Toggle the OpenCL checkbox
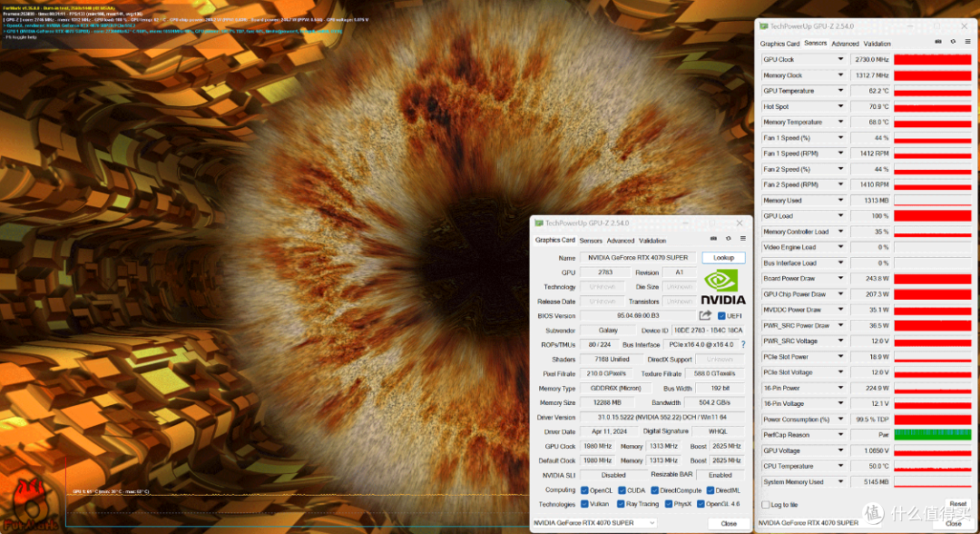Viewport: 980px width, 534px height. pyautogui.click(x=584, y=490)
